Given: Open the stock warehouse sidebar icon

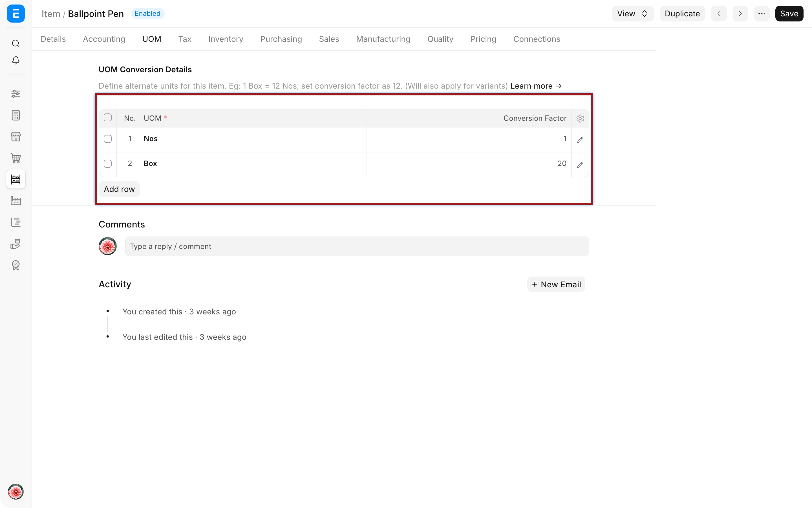Looking at the screenshot, I should coord(16,179).
